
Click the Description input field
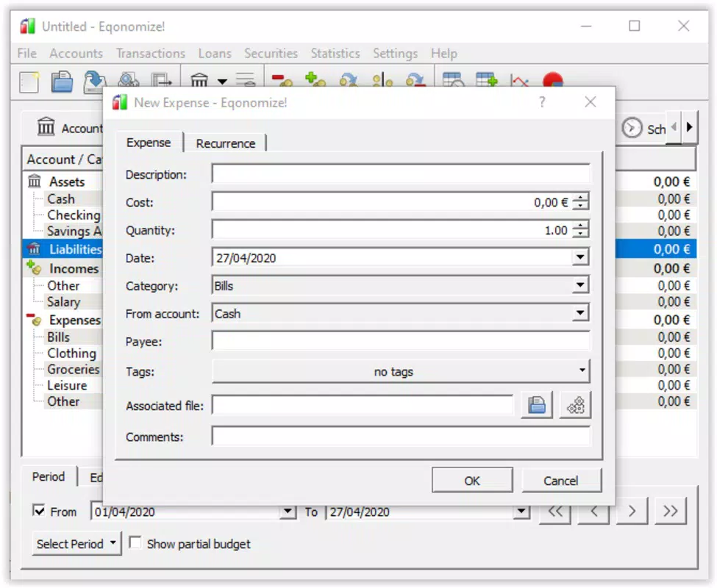point(401,174)
